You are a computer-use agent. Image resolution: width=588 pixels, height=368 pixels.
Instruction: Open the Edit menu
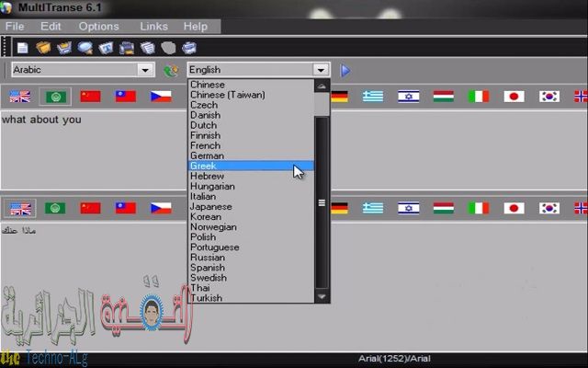coord(51,27)
